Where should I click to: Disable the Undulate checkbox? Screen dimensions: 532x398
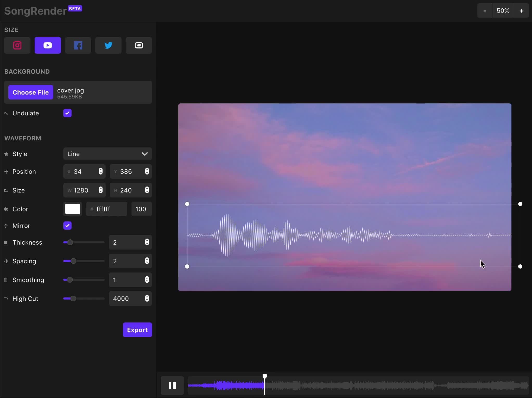coord(67,113)
